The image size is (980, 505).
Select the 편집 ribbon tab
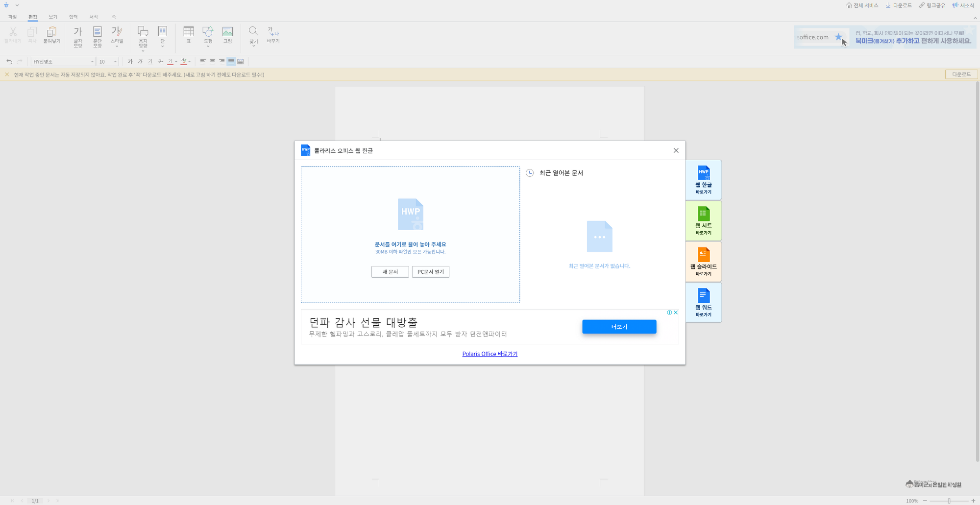click(33, 17)
